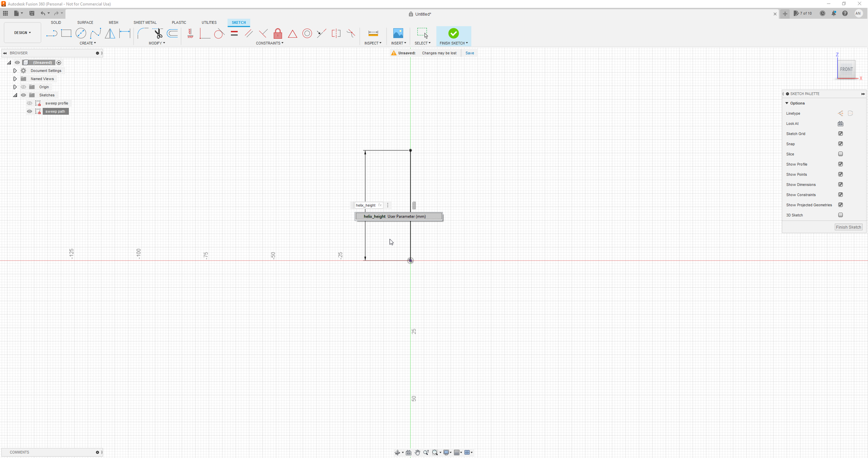Open the CONSTRAINTS dropdown menu
The image size is (868, 458).
[x=269, y=43]
